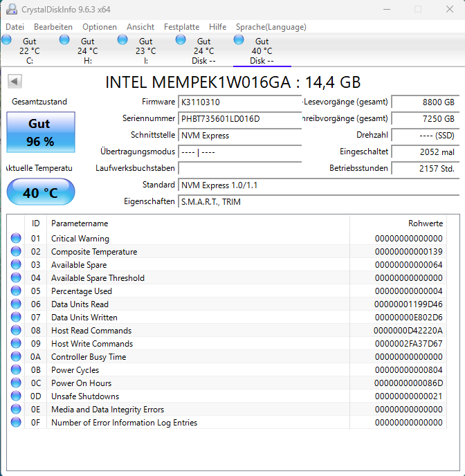This screenshot has height=476, width=465.
Task: Select raw value 0000000D42220A
Action: pos(408,331)
